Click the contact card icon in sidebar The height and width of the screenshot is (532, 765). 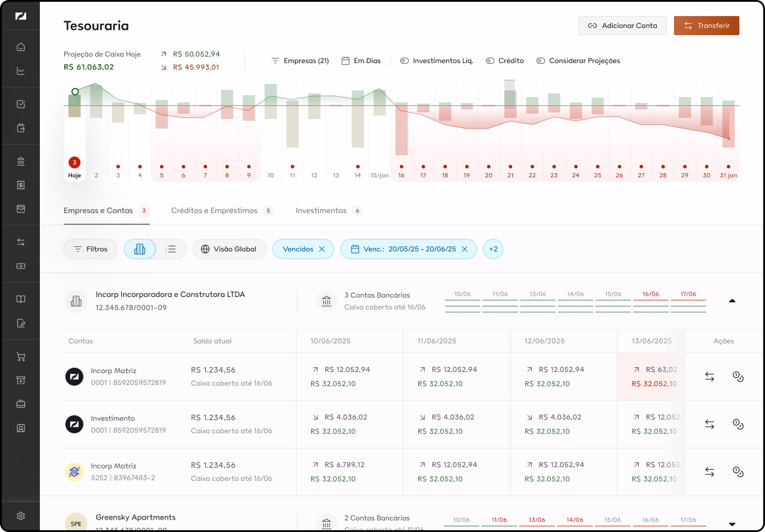click(x=21, y=428)
